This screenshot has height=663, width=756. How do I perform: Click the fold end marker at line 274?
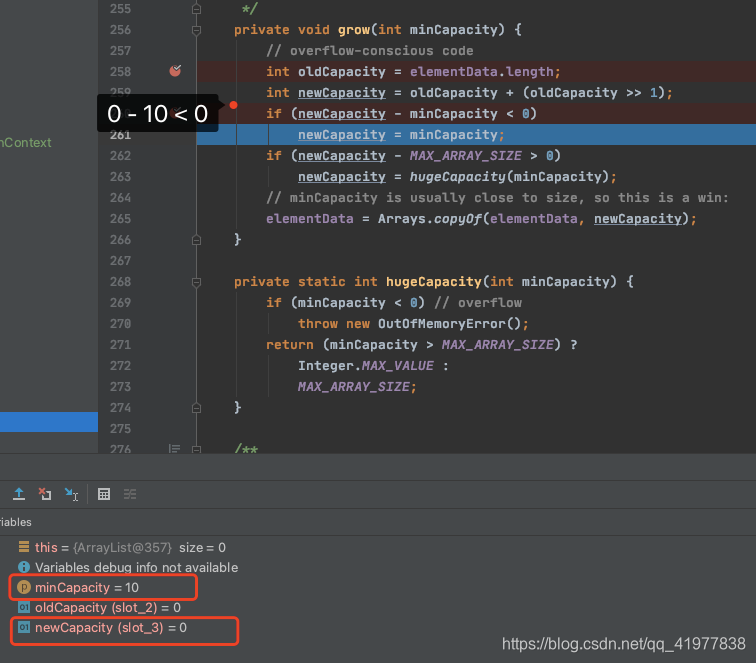(196, 408)
